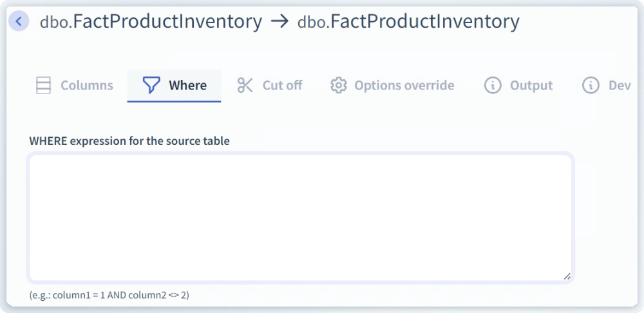Click the Cut off scissors icon
Viewport: 644px width, 313px height.
[x=245, y=86]
